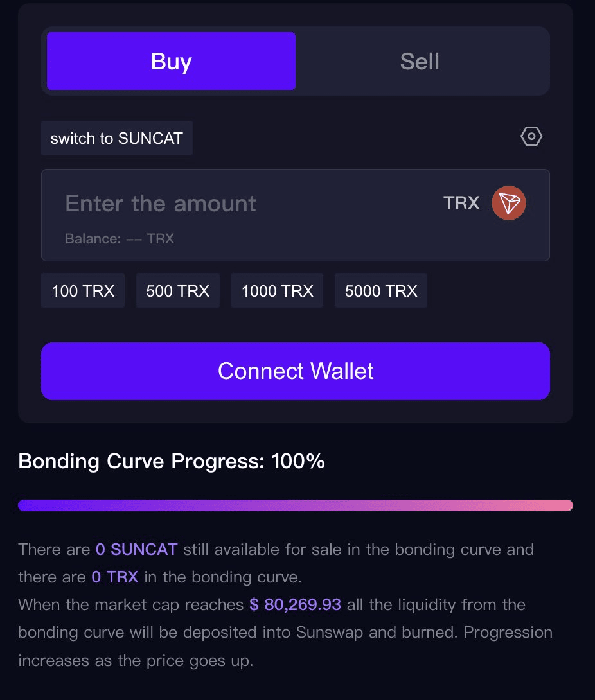Click the Balance: -- TRX text
The height and width of the screenshot is (700, 595).
[120, 239]
